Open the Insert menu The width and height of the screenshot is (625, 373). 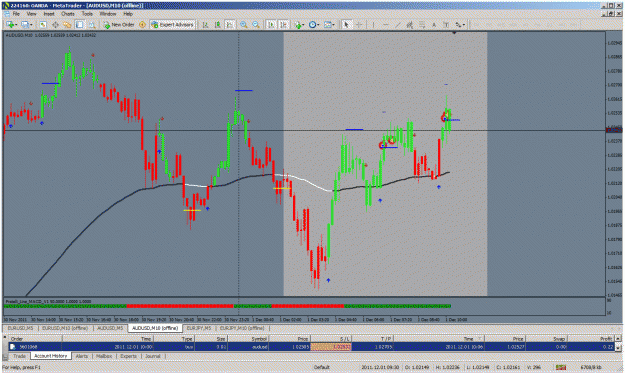pyautogui.click(x=49, y=14)
